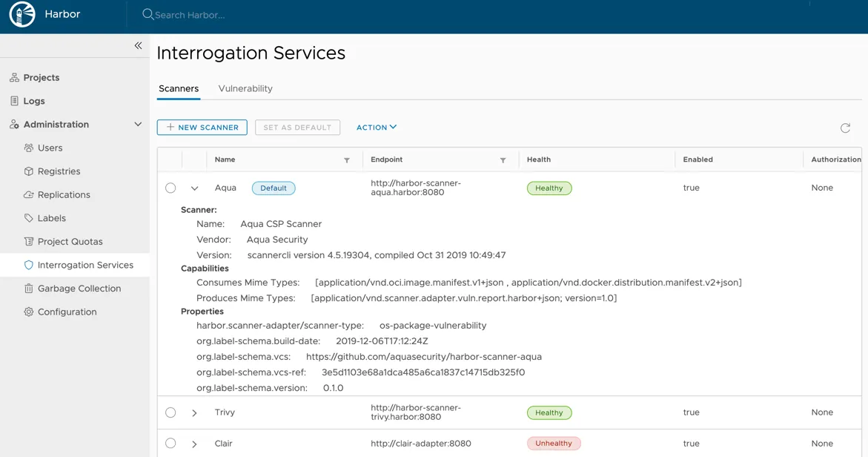Click the Unhealthy badge in Clair row
Screen dimensions: 868x457
tap(554, 443)
